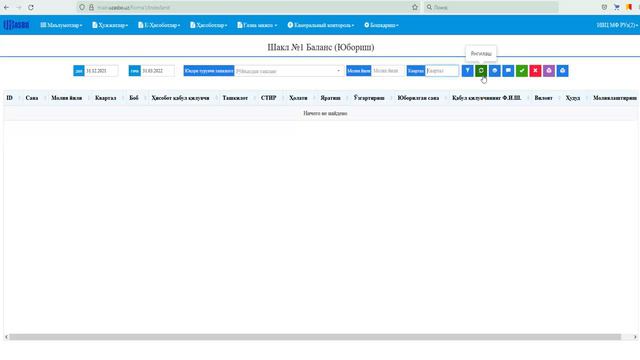Viewport: 640px width, 360px height.
Task: Click the start date field 31.12.2021
Action: pyautogui.click(x=101, y=71)
